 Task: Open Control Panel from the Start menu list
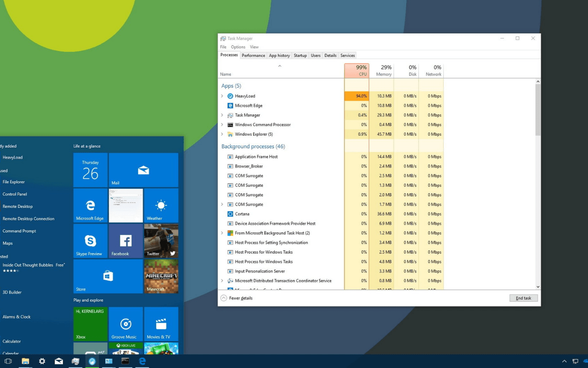15,194
